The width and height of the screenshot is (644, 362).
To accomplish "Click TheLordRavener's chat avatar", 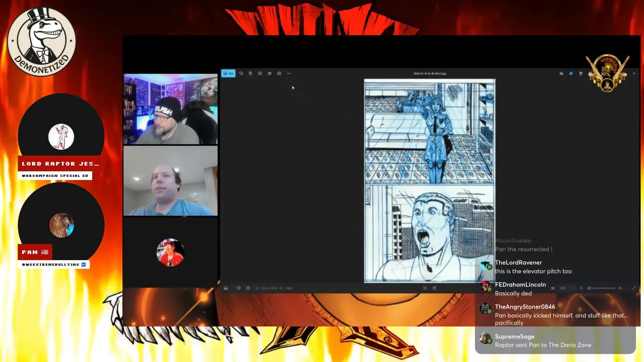I will pyautogui.click(x=486, y=264).
